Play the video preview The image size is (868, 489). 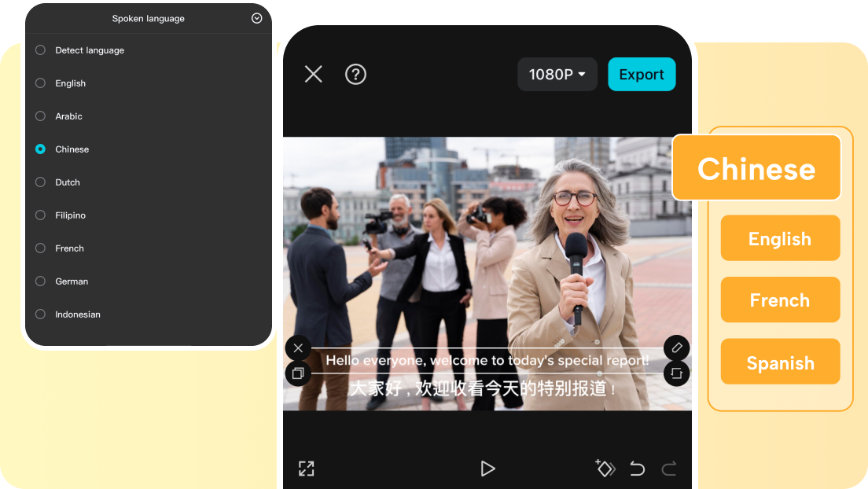pos(487,469)
